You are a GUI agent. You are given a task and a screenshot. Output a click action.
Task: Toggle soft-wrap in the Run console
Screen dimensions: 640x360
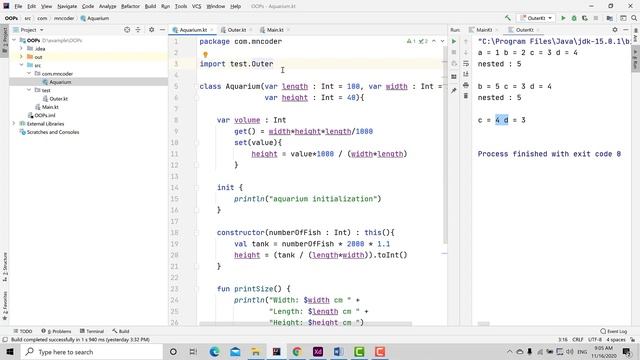click(x=466, y=63)
